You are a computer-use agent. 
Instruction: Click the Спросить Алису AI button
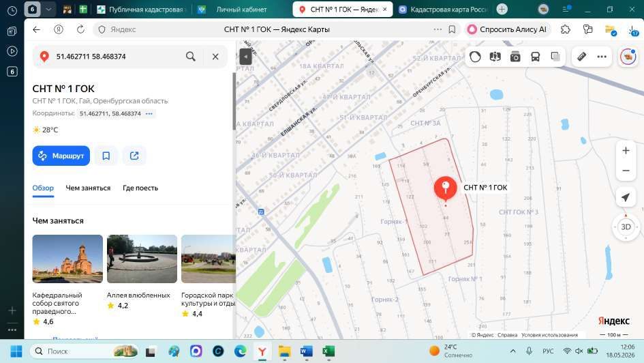point(508,29)
